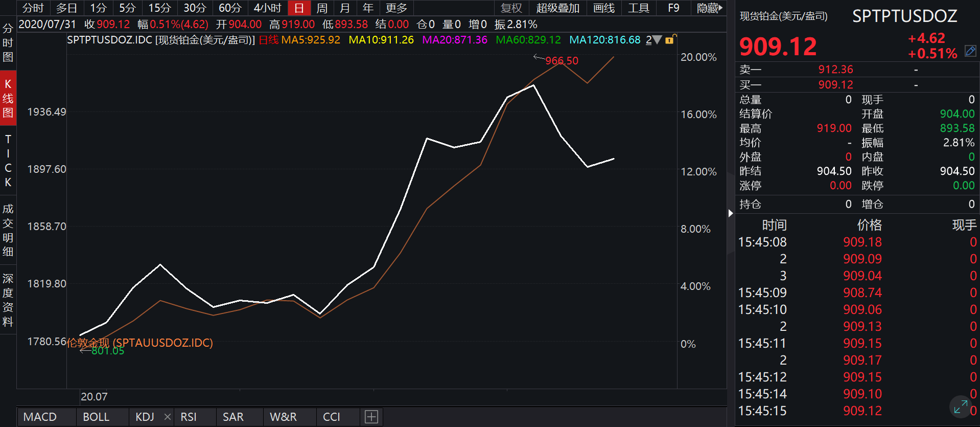Switch chart to the 60分 period
The image size is (980, 427).
[x=230, y=8]
